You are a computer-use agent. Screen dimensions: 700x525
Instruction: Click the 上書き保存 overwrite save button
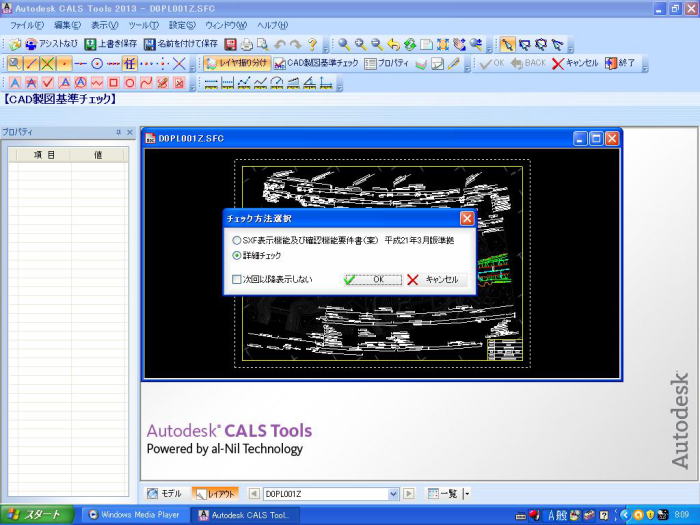(111, 44)
